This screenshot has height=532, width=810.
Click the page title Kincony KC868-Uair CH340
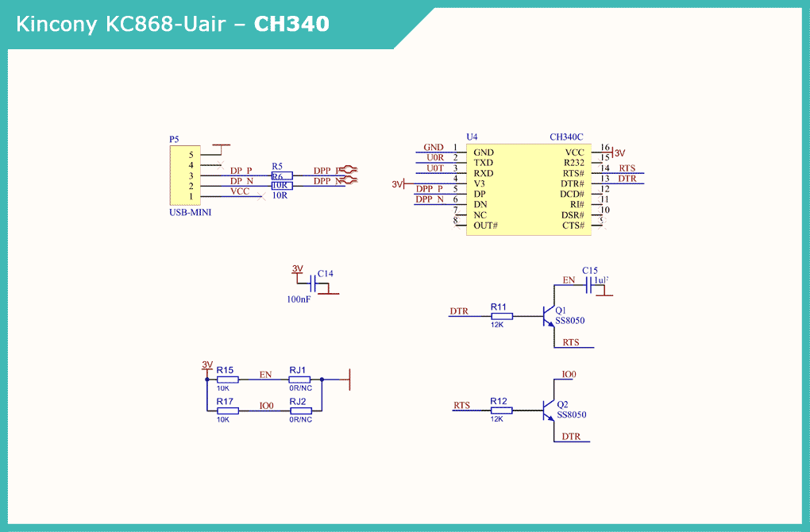coord(173,25)
